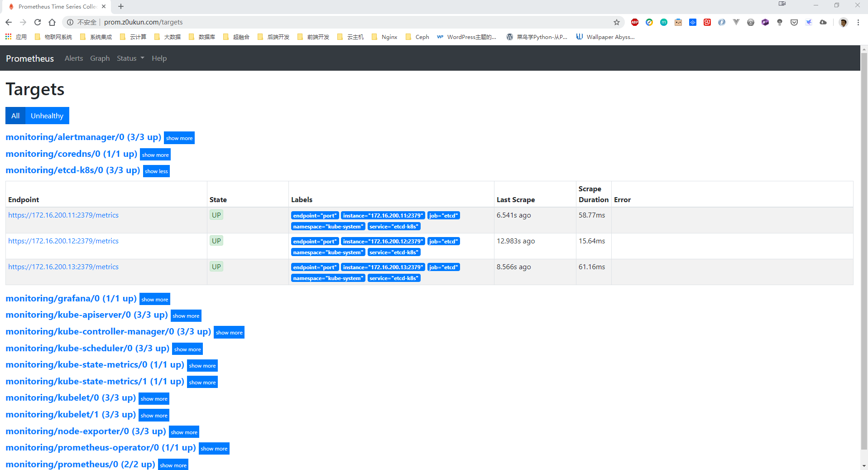Open the WordPress bookmark in bookmarks bar
This screenshot has height=470, width=868.
tap(466, 37)
